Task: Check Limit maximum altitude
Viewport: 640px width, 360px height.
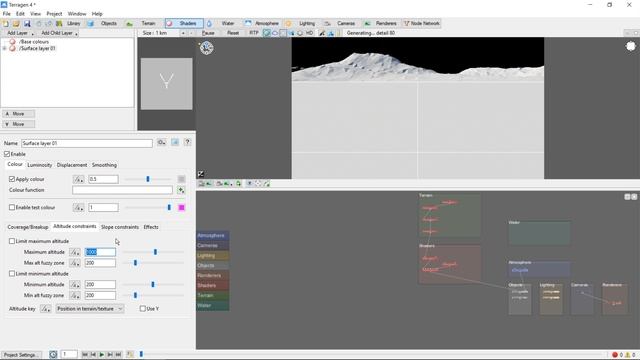Action: pyautogui.click(x=12, y=241)
